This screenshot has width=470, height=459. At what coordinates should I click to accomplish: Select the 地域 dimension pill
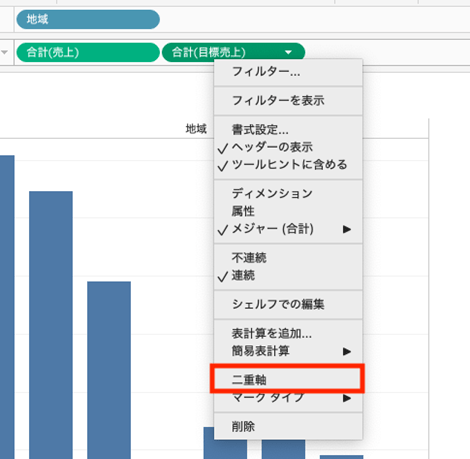pyautogui.click(x=88, y=19)
